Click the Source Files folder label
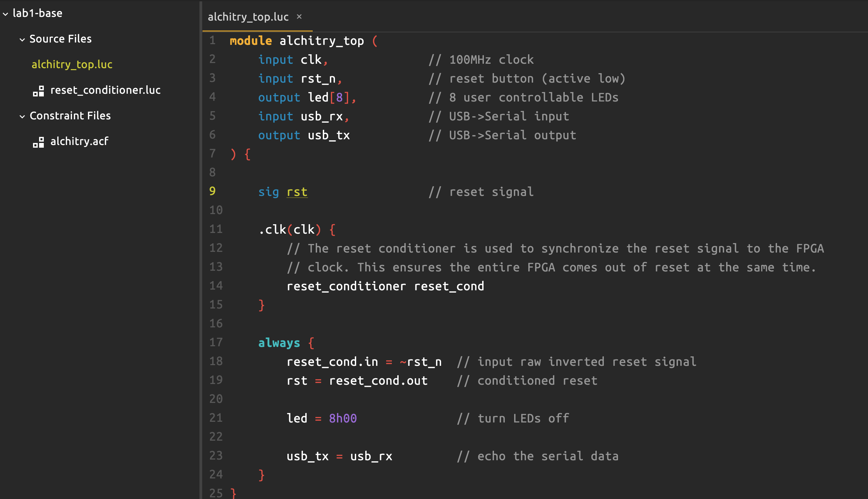The width and height of the screenshot is (868, 499). tap(60, 39)
